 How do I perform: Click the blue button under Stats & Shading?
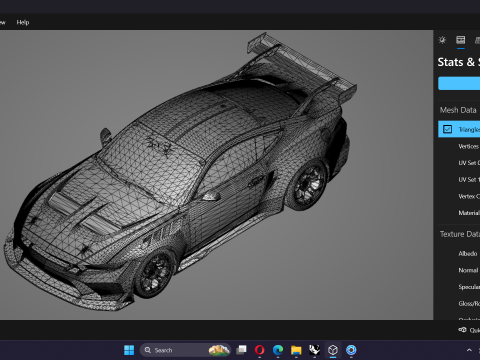459,83
